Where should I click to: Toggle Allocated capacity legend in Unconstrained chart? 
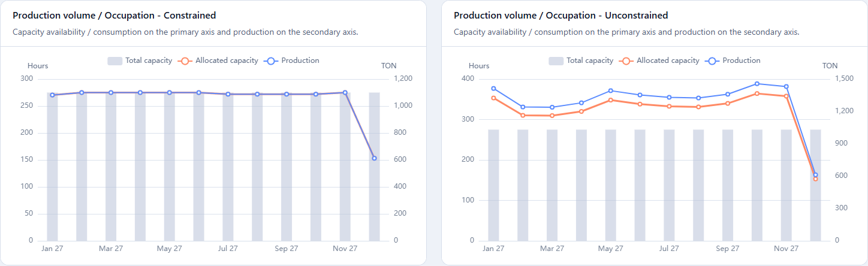click(x=659, y=61)
